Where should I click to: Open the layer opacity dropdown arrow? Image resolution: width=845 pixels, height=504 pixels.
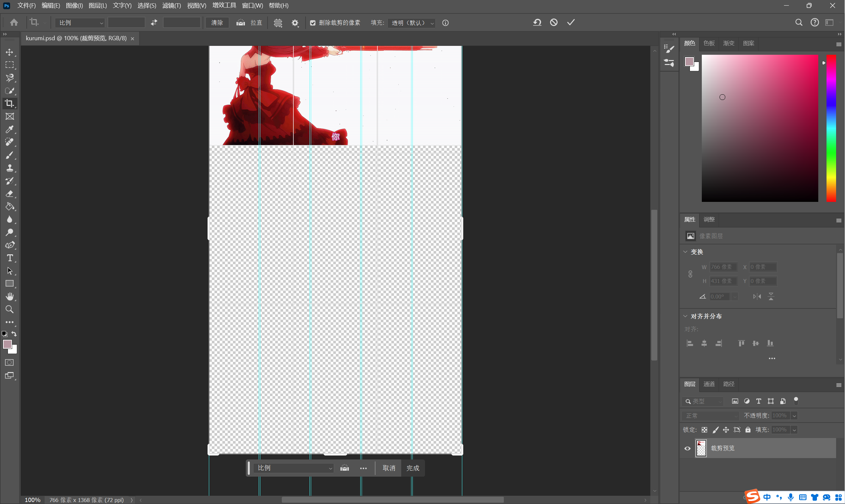tap(795, 416)
